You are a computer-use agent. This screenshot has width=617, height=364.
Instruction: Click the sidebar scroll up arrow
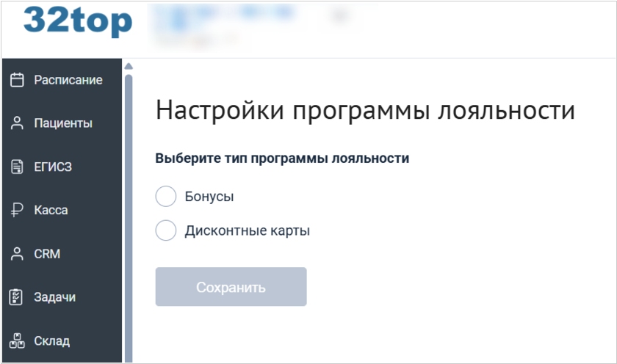point(129,65)
